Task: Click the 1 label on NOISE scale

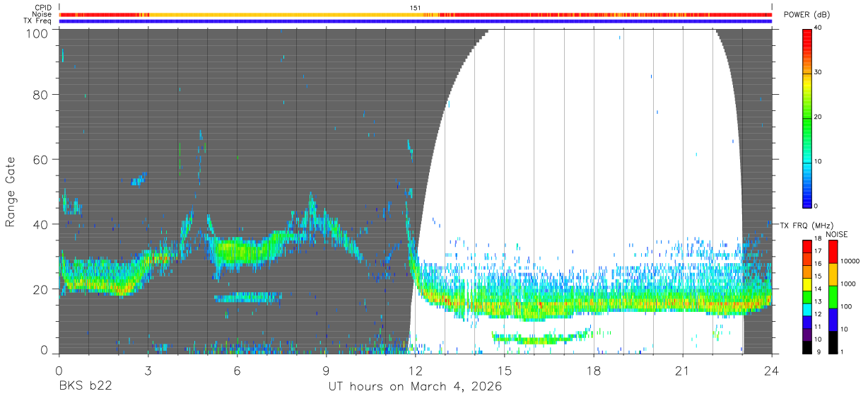Action: pyautogui.click(x=843, y=351)
